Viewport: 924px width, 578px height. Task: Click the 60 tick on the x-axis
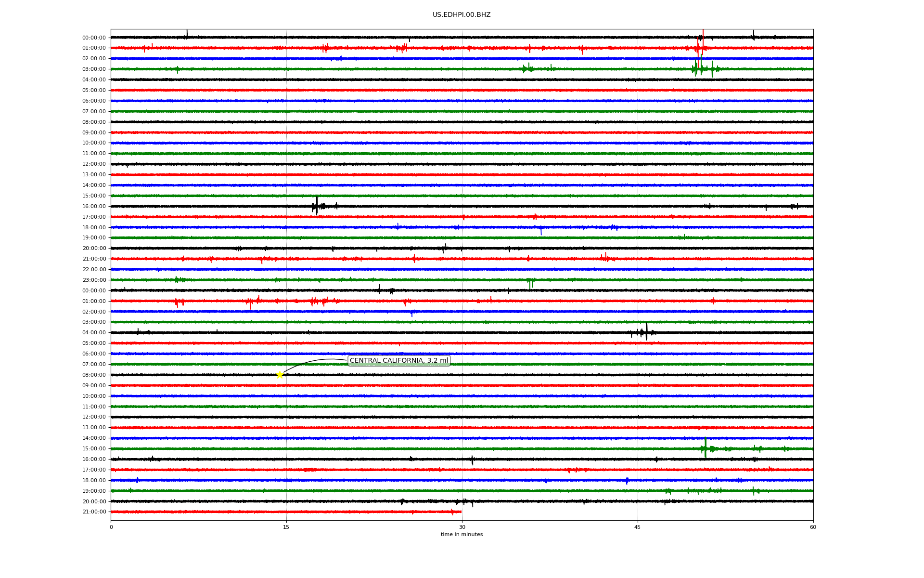812,527
